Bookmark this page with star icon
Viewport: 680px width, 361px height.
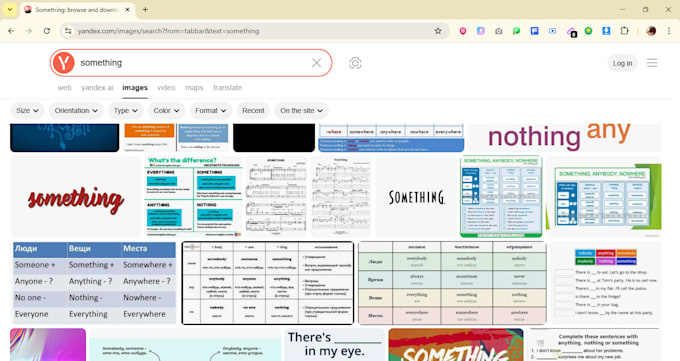point(438,31)
